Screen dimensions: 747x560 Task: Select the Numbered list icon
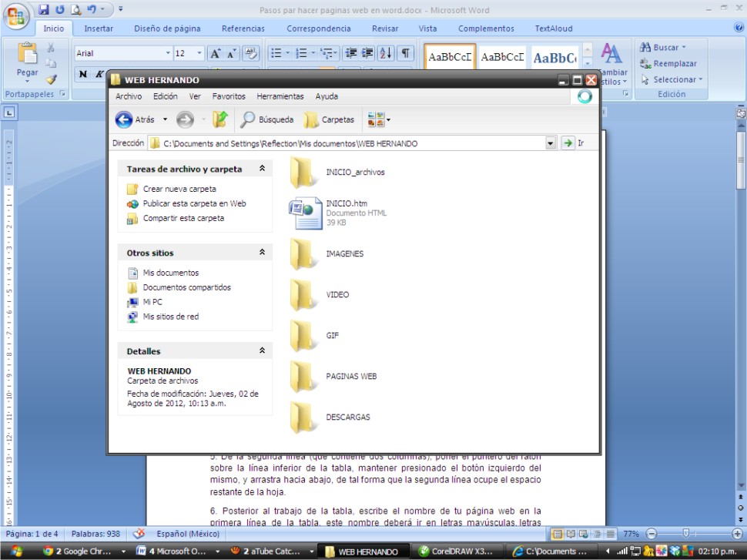click(x=302, y=52)
